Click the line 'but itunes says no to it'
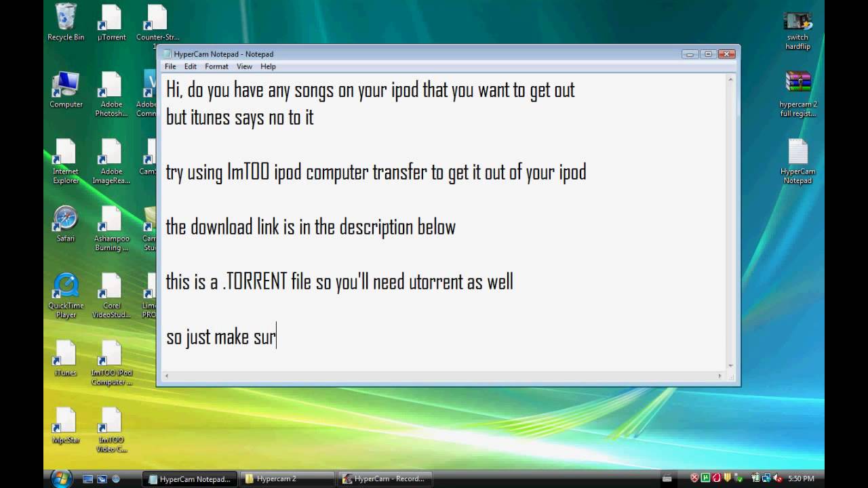The width and height of the screenshot is (868, 488). click(240, 117)
